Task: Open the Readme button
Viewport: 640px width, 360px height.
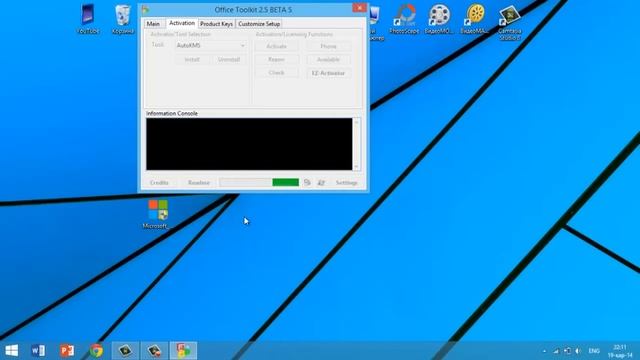Action: pos(199,182)
